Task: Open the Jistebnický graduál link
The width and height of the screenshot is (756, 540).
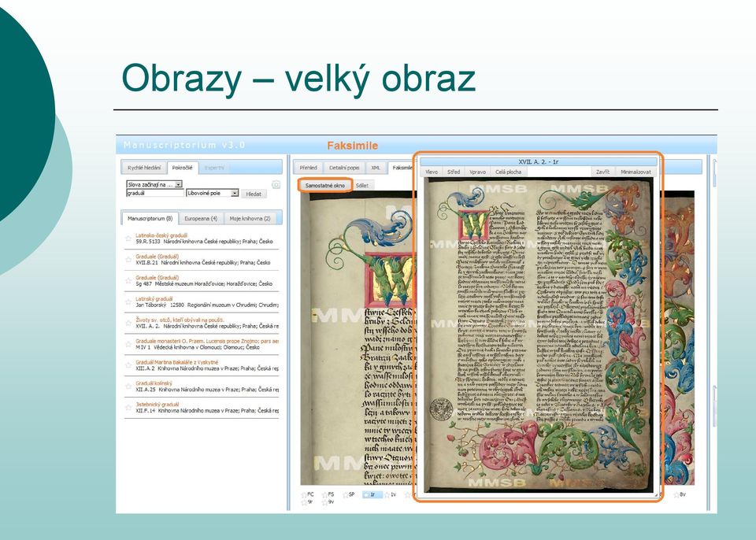Action: point(157,405)
